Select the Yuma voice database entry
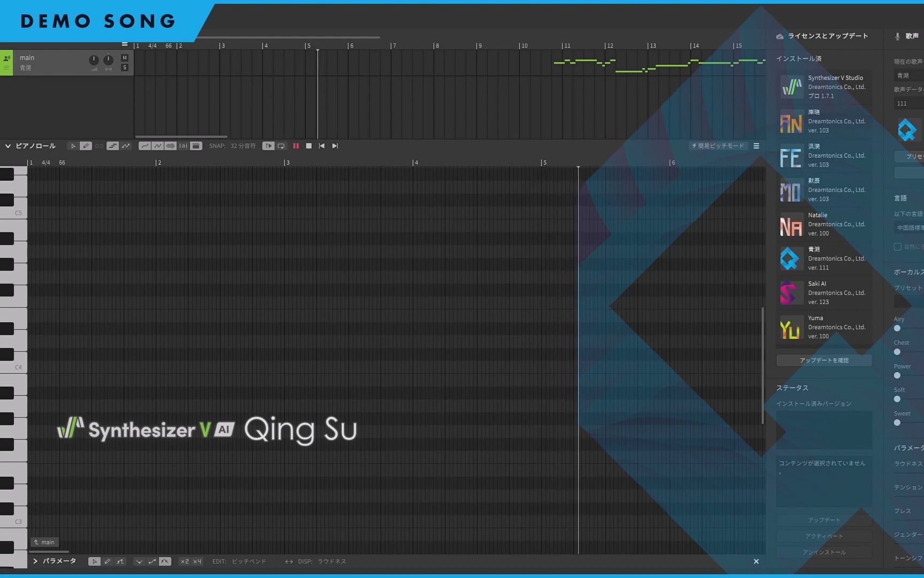This screenshot has height=578, width=924. (824, 327)
